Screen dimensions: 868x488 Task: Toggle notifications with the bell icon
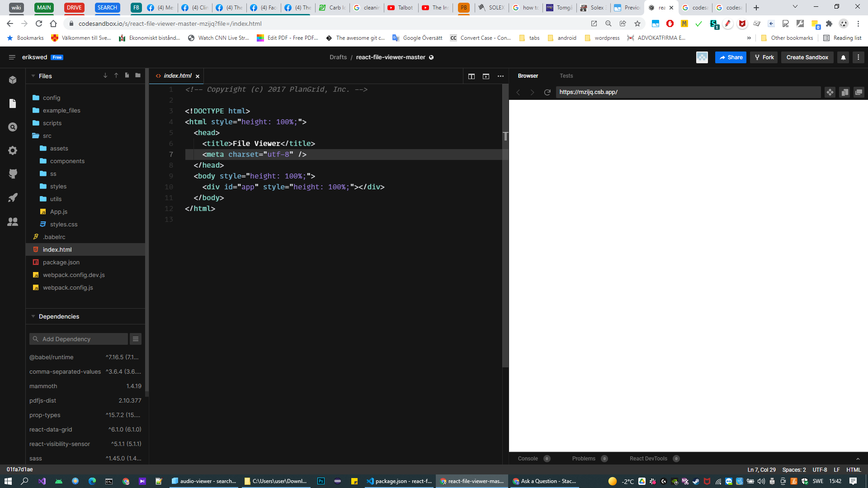point(843,57)
